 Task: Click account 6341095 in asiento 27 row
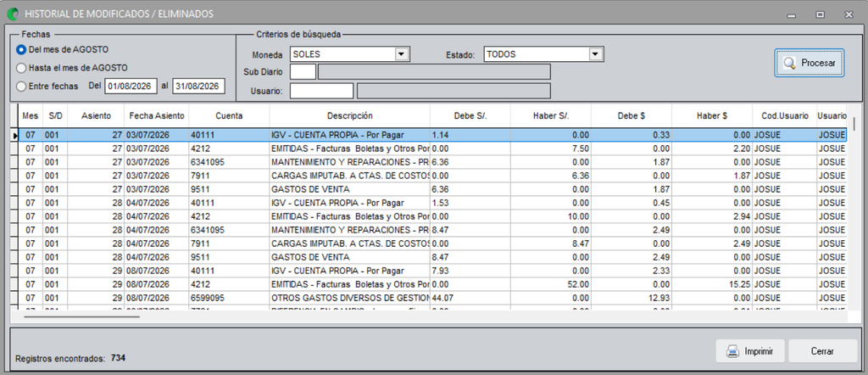pyautogui.click(x=229, y=162)
